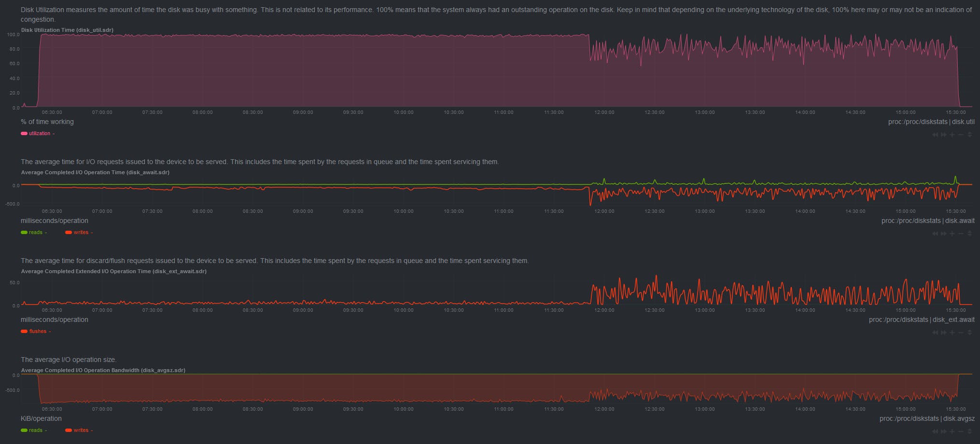The width and height of the screenshot is (980, 444).
Task: Click 'proc:/proc/diskstats | disk.await' source label
Action: (928, 221)
